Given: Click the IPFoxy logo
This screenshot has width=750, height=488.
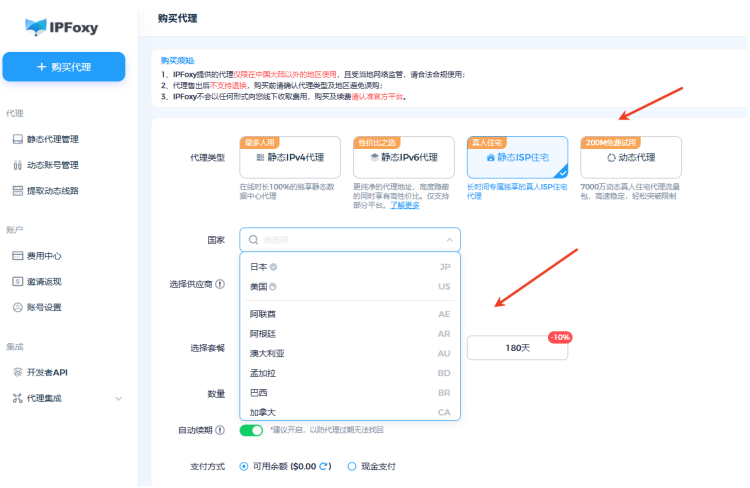Looking at the screenshot, I should point(61,26).
